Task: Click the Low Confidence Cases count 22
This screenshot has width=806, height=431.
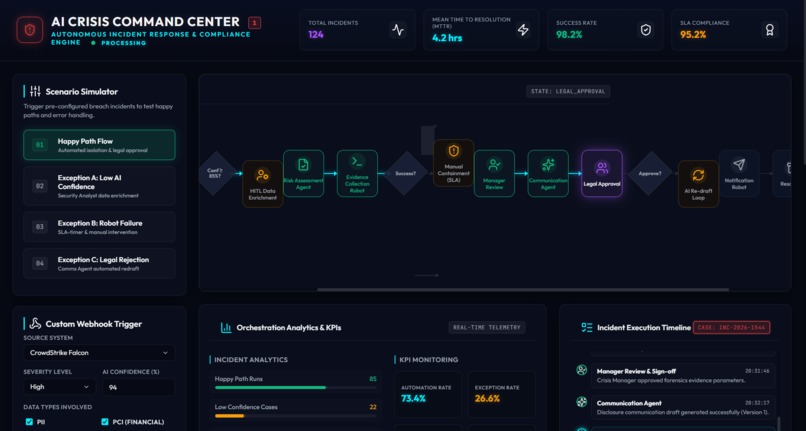Action: pyautogui.click(x=373, y=407)
